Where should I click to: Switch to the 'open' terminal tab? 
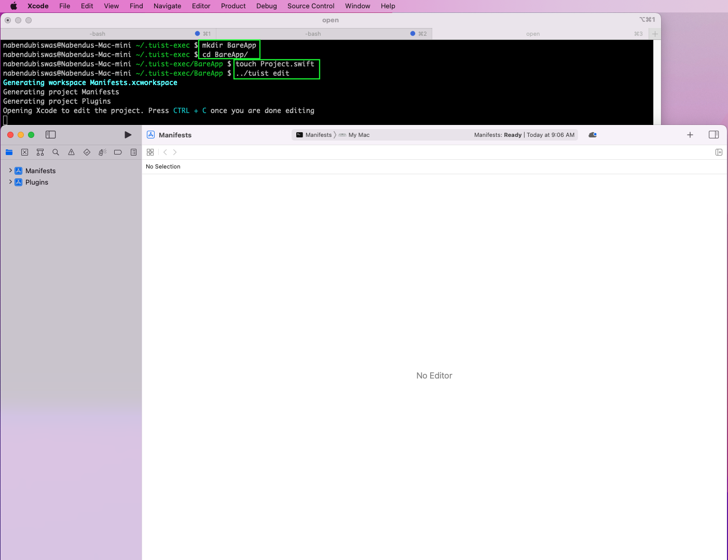[x=541, y=34]
